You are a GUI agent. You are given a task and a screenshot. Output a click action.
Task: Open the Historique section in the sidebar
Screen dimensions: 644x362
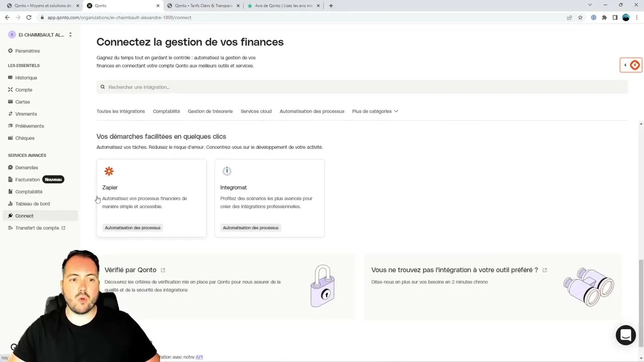tap(26, 77)
